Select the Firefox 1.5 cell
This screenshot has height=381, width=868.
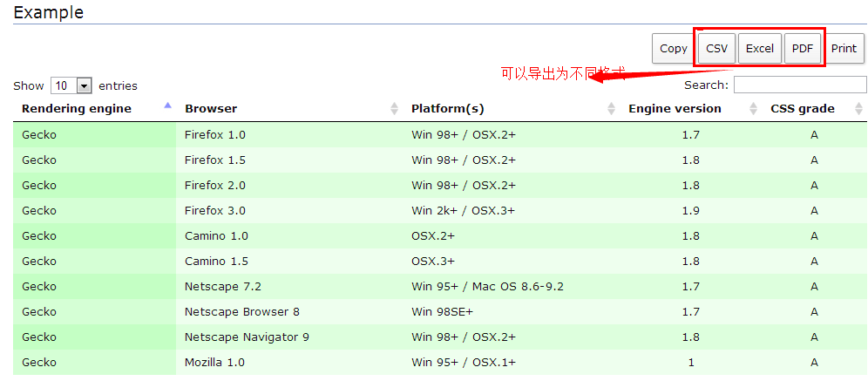tap(289, 160)
